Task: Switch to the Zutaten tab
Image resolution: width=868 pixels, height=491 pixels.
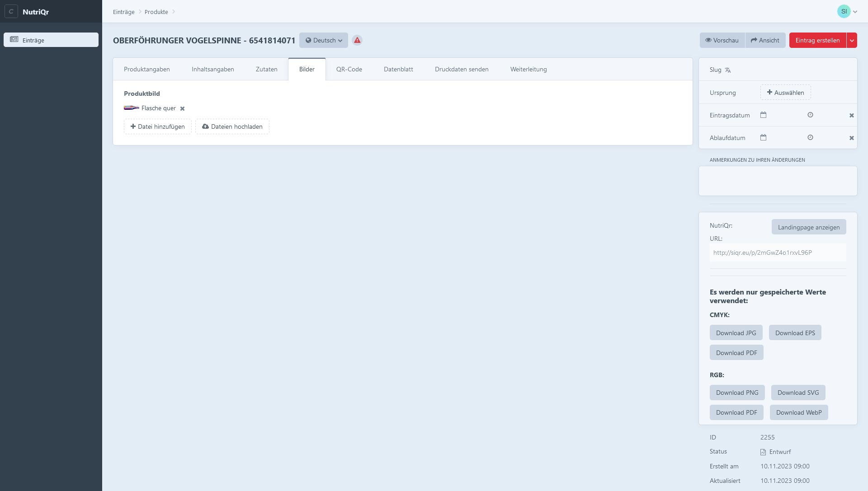Action: point(266,69)
